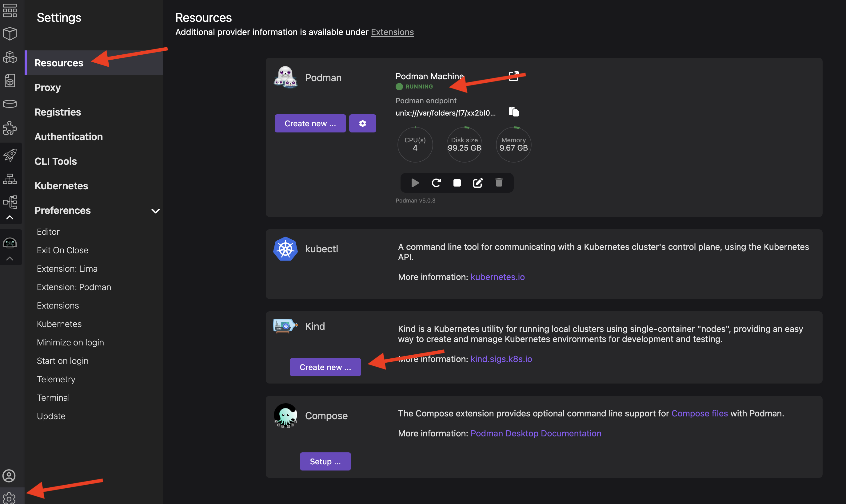Click the edit pencil icon on Podman Machine
The image size is (846, 504).
pos(477,183)
